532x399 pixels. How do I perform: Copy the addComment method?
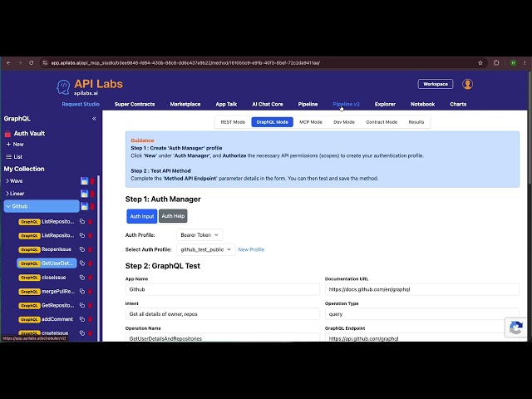82,319
